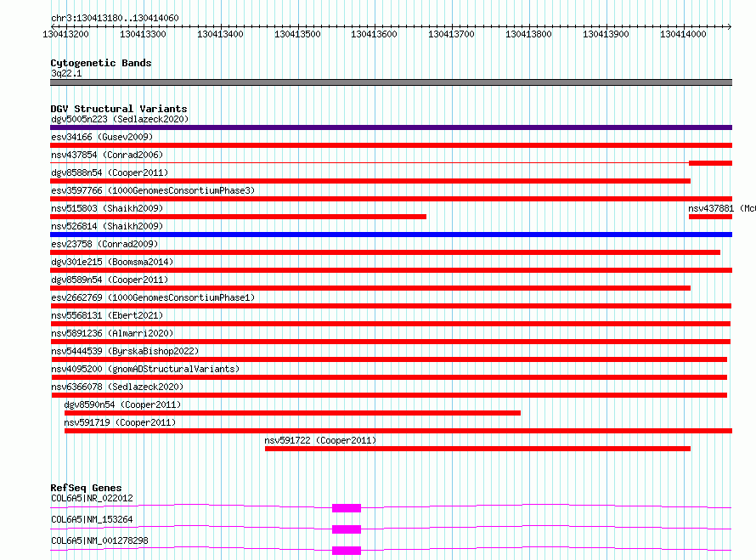Click nsv591722 (Cooper2011) label
Screen dimensions: 756x560
coord(320,440)
